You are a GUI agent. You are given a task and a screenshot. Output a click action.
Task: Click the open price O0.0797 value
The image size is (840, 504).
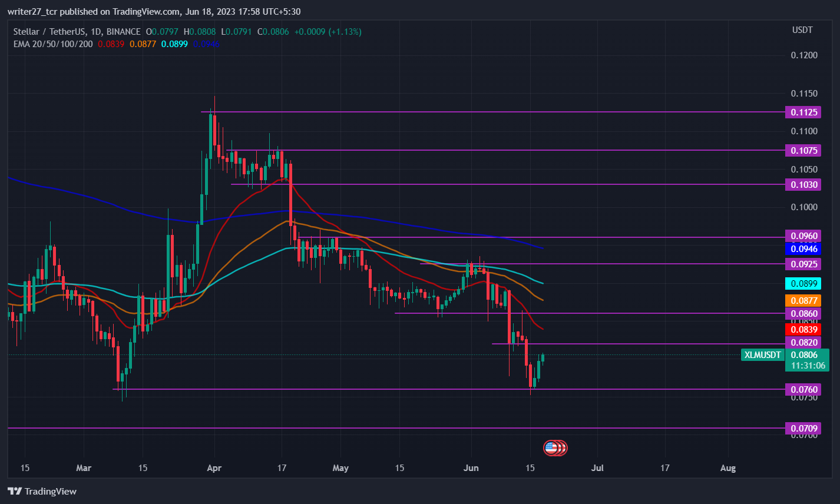tap(163, 32)
